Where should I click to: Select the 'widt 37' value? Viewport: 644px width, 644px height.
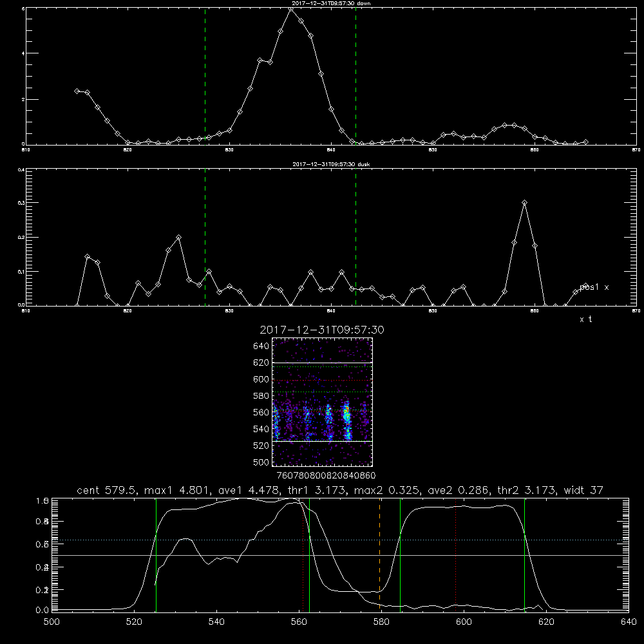(x=583, y=490)
